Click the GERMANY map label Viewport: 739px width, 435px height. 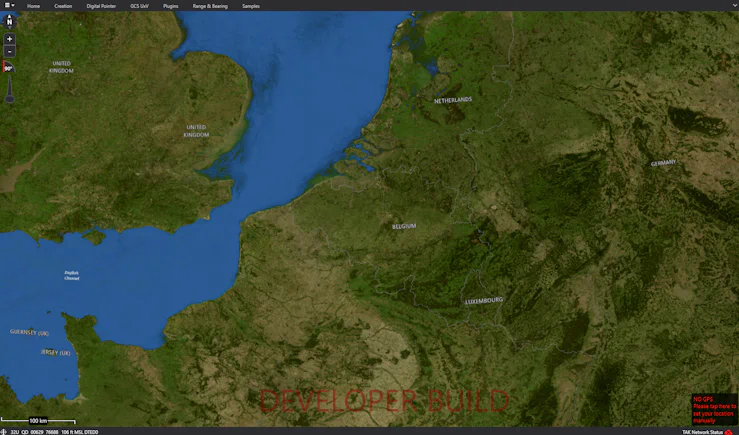click(664, 163)
